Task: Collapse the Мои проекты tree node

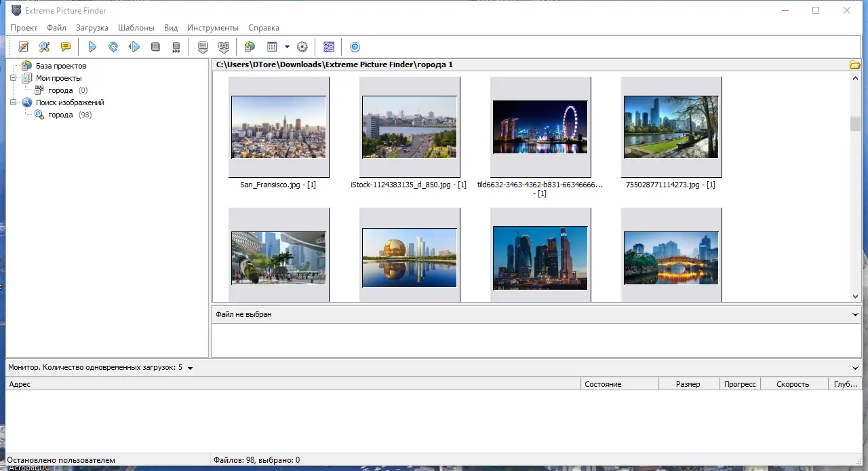Action: click(x=13, y=78)
